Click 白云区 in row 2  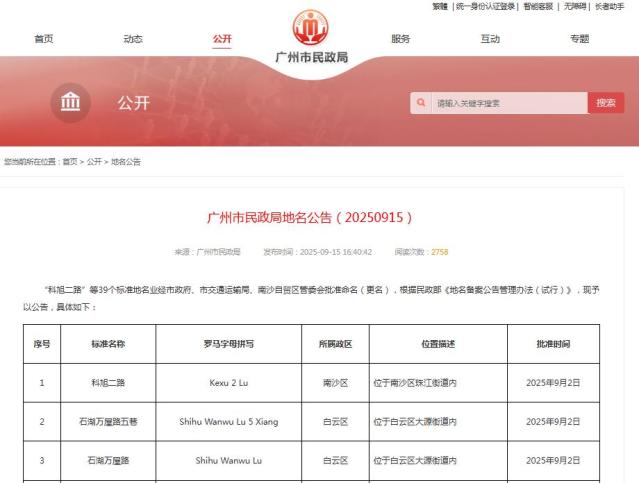(335, 421)
